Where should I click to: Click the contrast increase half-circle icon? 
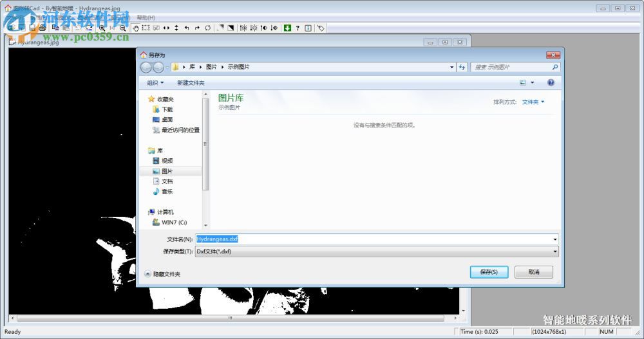264,28
